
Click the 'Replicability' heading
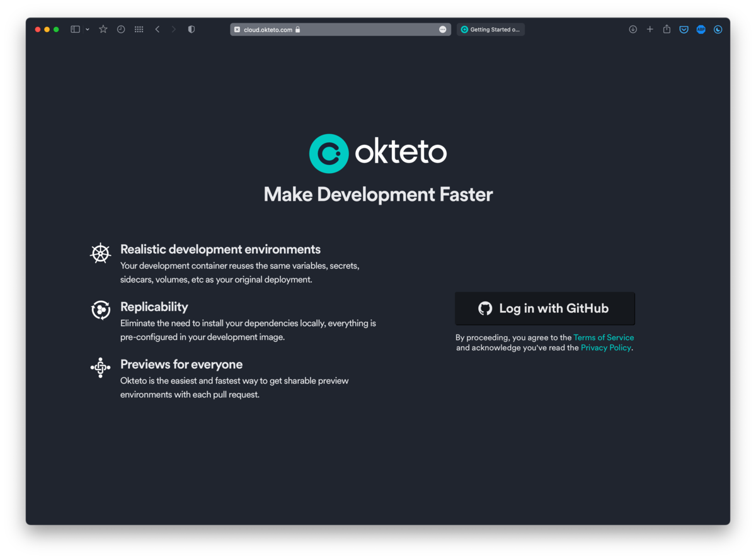[x=154, y=307]
